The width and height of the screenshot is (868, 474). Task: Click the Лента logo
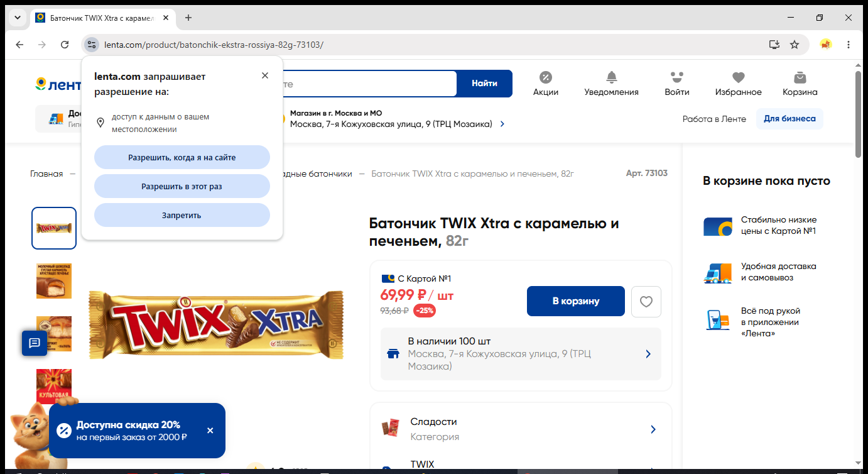click(x=58, y=84)
